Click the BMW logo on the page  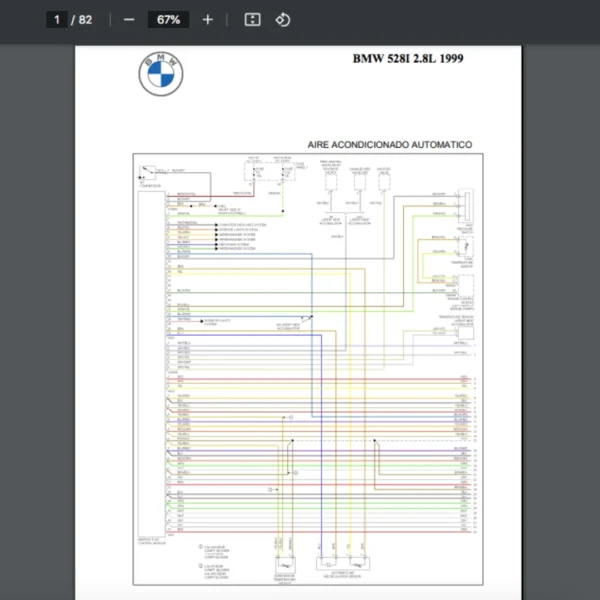point(161,75)
